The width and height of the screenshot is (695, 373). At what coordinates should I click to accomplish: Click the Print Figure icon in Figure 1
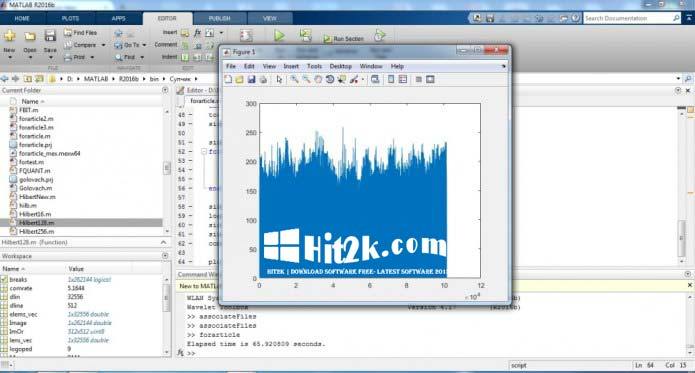click(263, 79)
